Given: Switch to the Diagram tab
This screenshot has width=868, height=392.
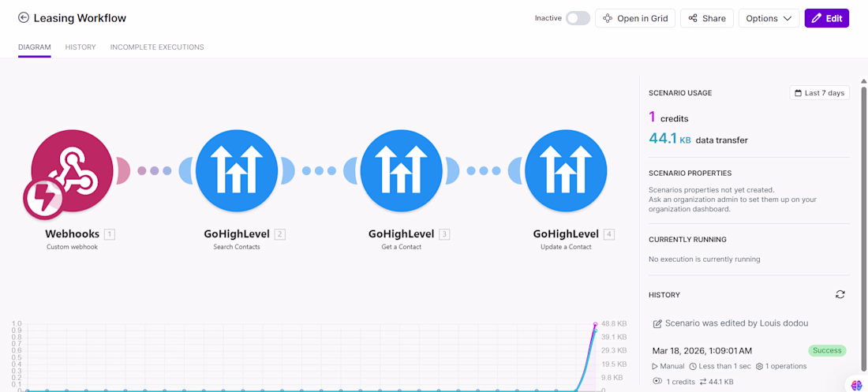Looking at the screenshot, I should point(34,47).
